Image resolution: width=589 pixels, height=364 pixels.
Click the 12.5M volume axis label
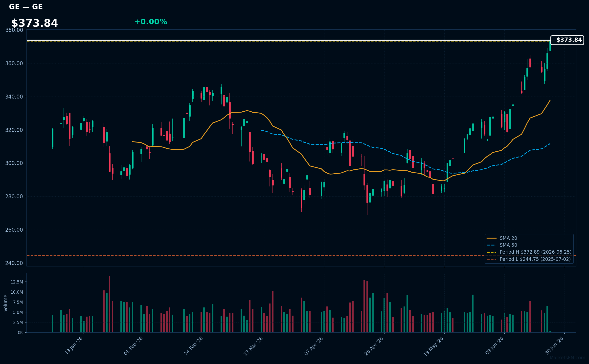click(x=17, y=282)
